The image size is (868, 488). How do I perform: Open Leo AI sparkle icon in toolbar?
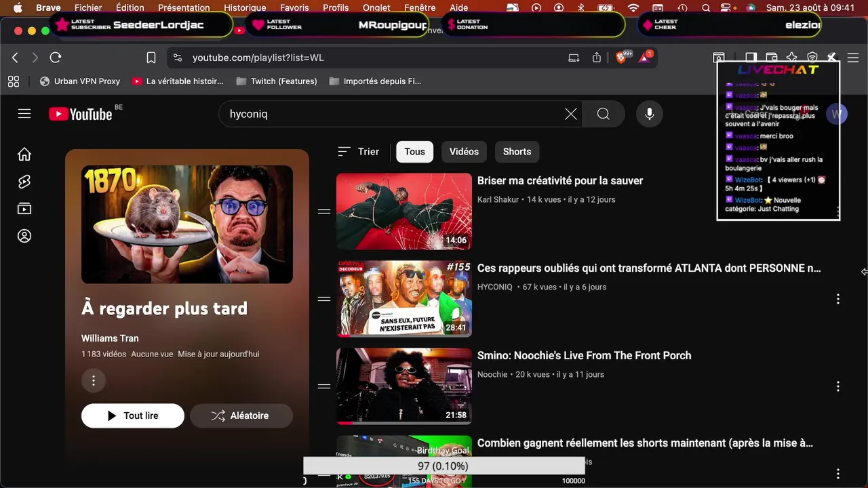pyautogui.click(x=792, y=58)
